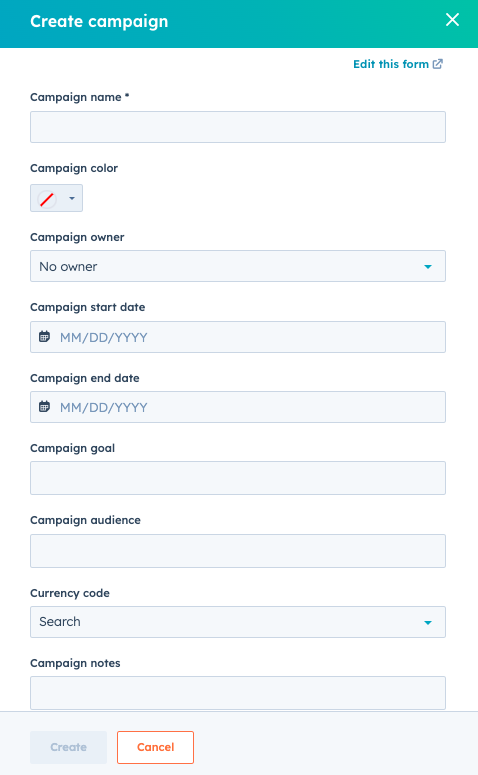Select the No owner combo box
478x775 pixels.
click(238, 266)
